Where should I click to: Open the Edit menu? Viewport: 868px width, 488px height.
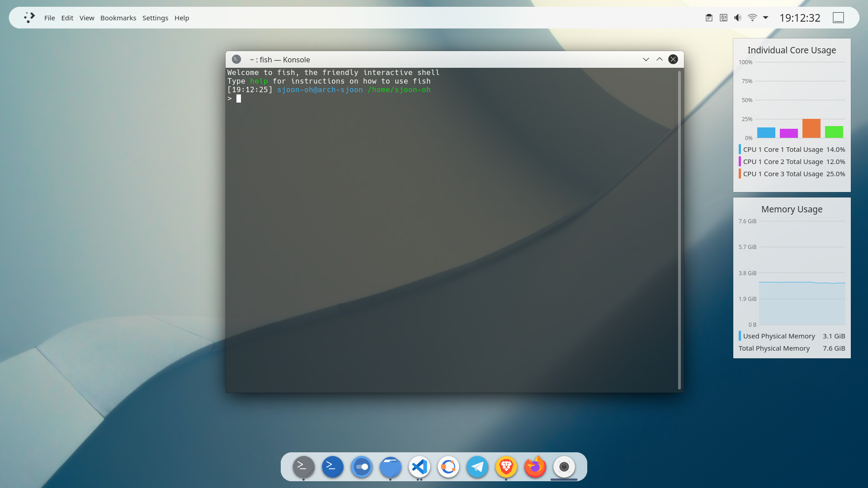coord(67,18)
